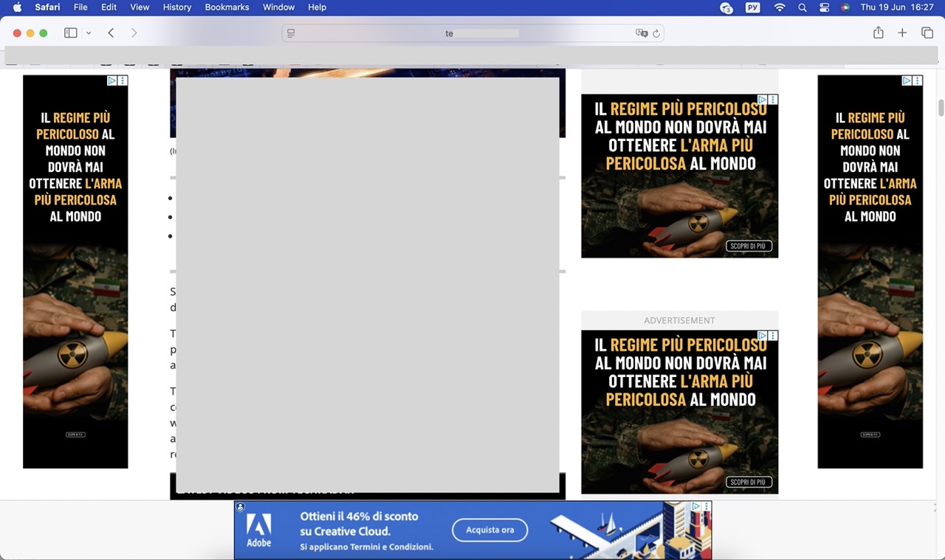
Task: Click the translate icon in address bar
Action: coord(641,33)
